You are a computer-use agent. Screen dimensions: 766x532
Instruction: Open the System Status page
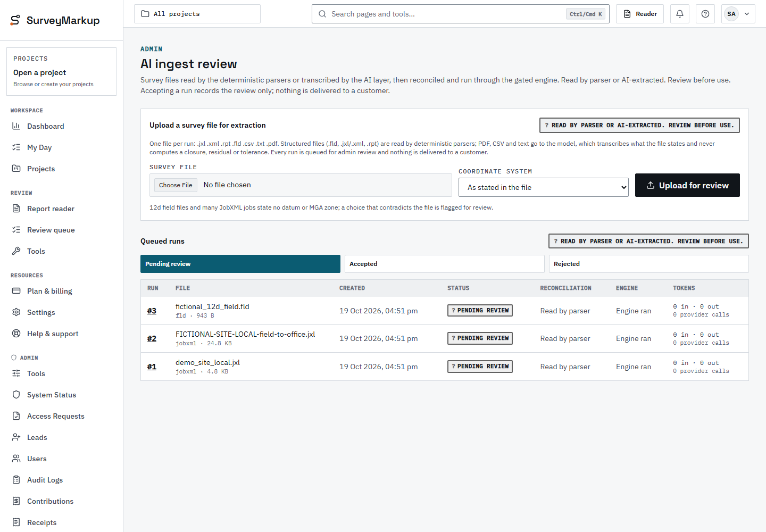61,395
